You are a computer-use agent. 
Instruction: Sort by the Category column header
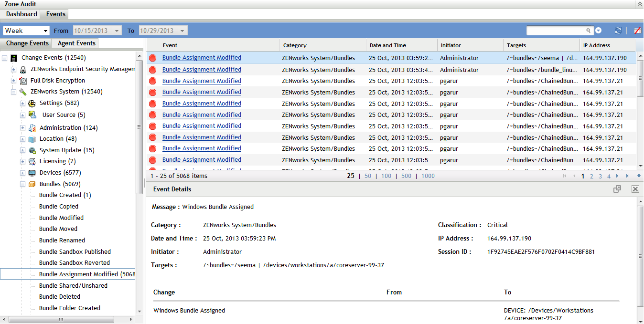tap(323, 45)
